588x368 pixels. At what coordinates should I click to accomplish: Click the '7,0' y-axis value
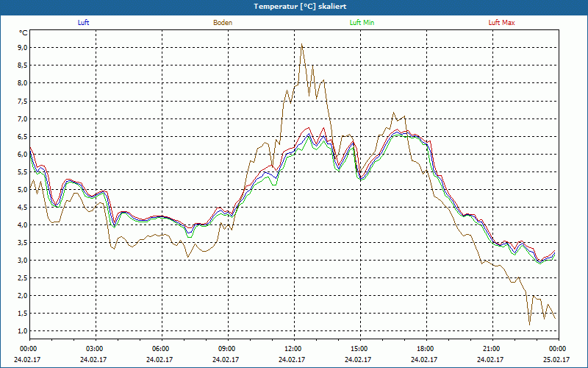23,118
